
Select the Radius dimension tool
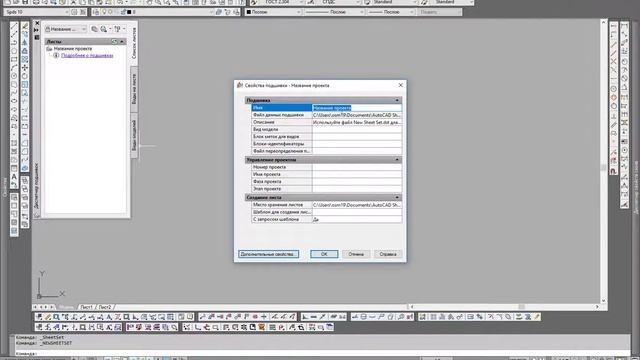(x=624, y=61)
